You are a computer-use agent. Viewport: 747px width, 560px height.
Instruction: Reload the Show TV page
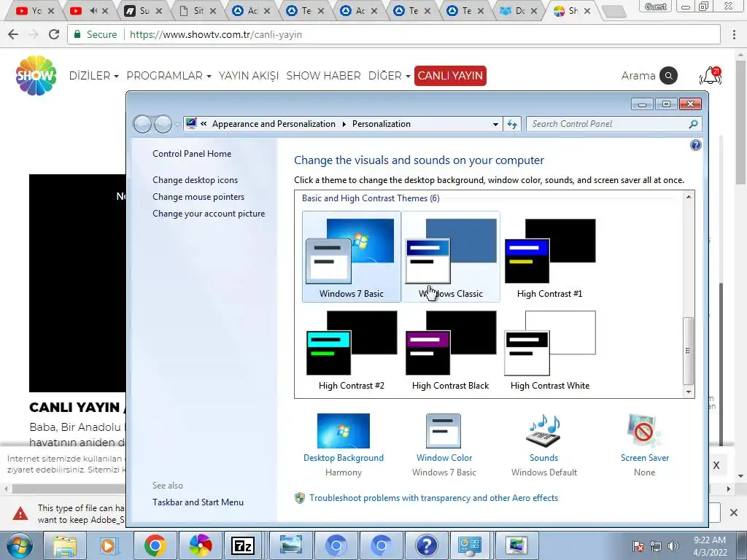(54, 34)
